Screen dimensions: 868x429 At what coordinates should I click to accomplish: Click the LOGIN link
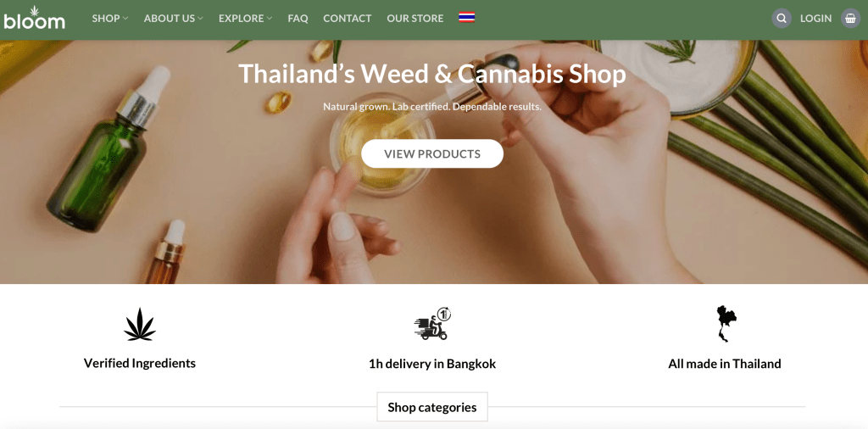coord(815,19)
